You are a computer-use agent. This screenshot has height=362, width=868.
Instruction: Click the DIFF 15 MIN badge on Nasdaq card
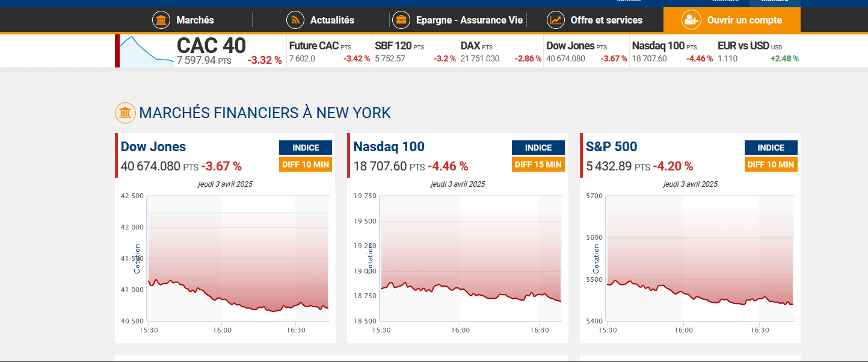538,164
